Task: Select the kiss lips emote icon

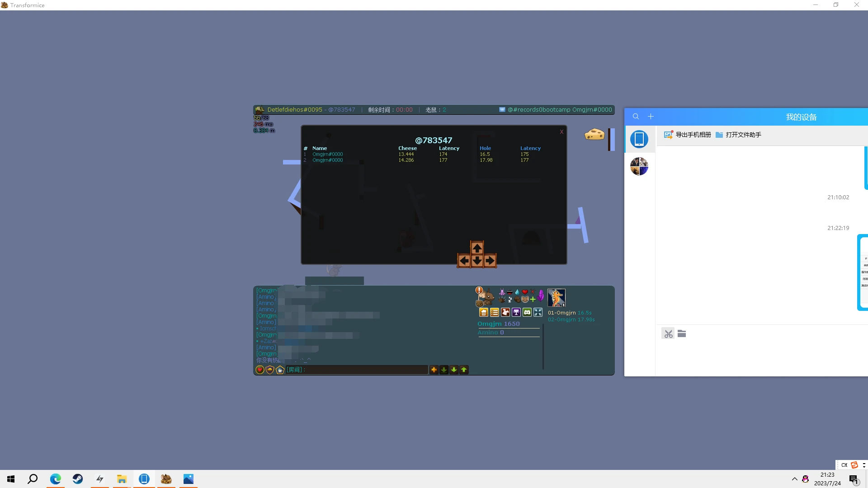Action: [509, 292]
